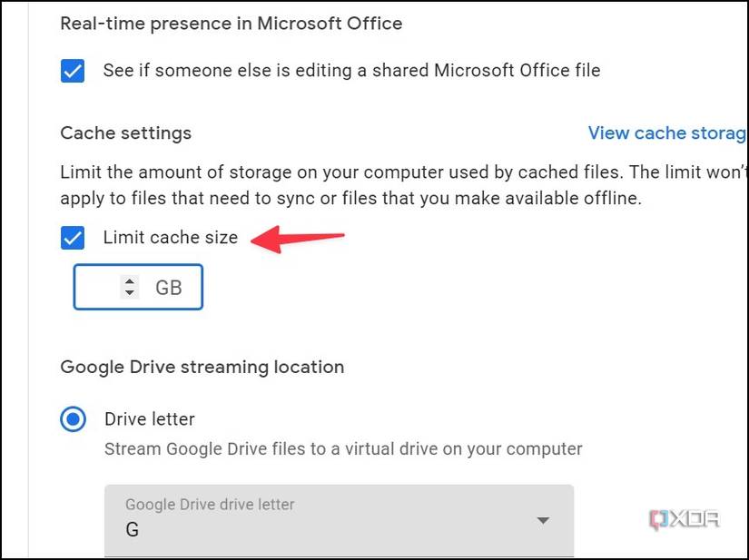Click the "Google Drive streaming location" heading
The height and width of the screenshot is (560, 749).
(202, 368)
